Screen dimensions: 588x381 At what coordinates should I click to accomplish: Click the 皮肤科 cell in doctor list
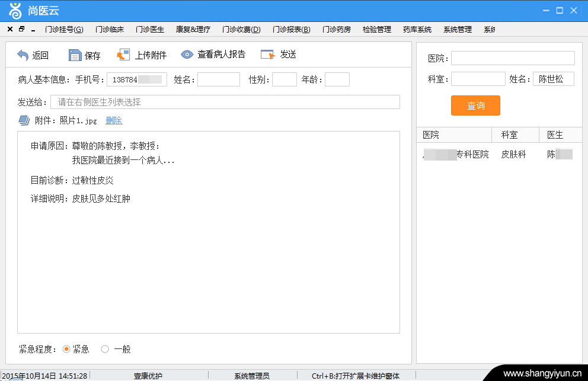point(513,154)
